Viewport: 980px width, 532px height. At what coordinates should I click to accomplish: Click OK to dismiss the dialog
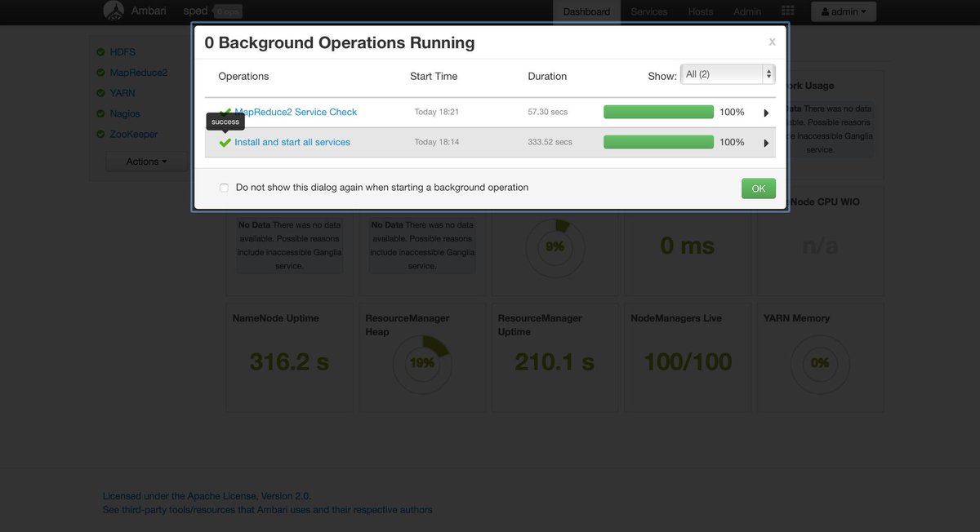759,188
